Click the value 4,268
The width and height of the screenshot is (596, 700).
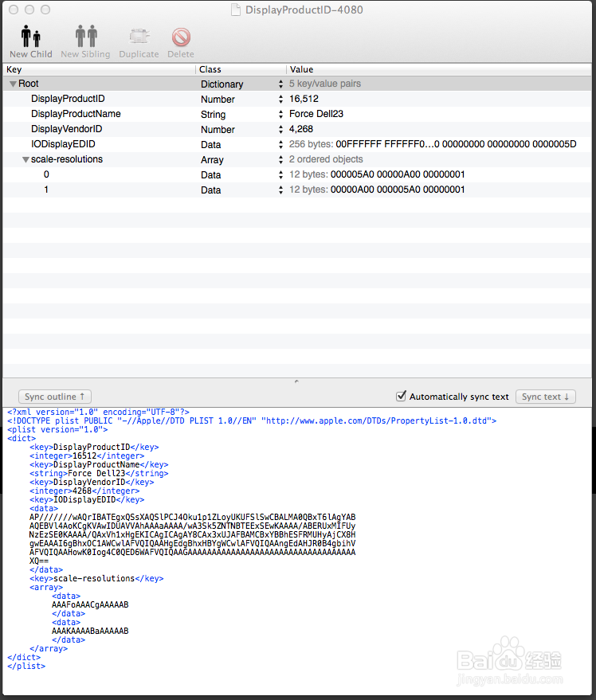[301, 129]
